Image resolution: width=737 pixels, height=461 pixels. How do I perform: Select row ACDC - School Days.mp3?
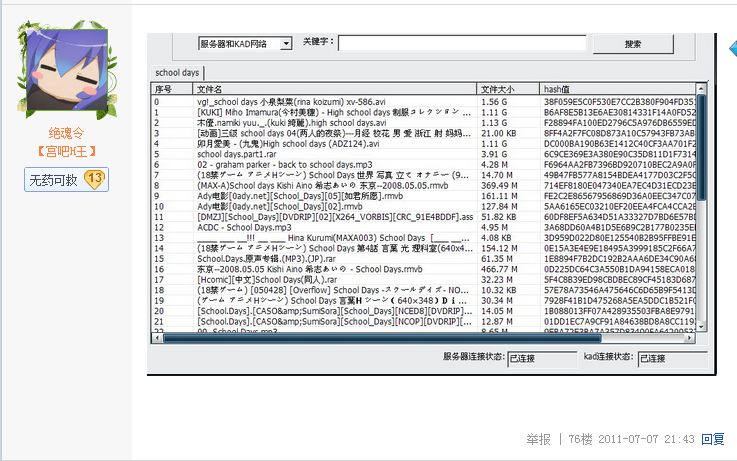pyautogui.click(x=423, y=227)
